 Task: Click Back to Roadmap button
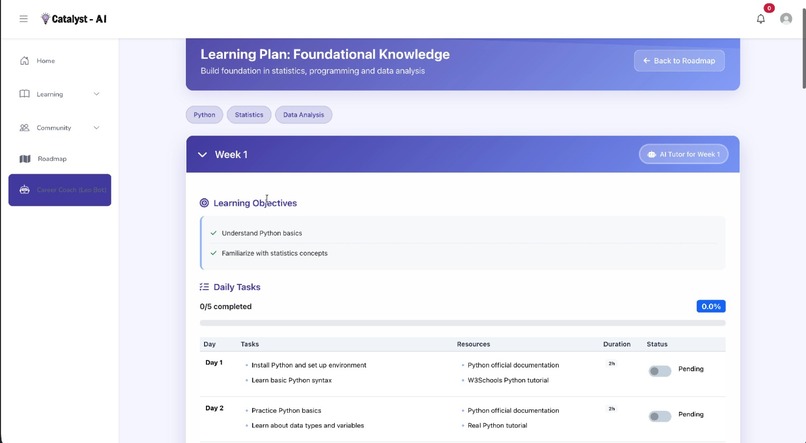point(679,61)
